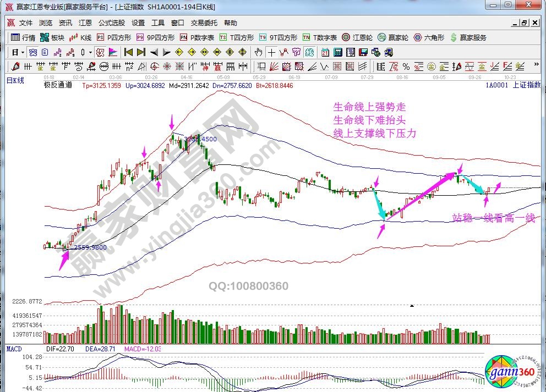Select the percent (%) drawing tool
This screenshot has width=546, height=392.
(x=406, y=67)
